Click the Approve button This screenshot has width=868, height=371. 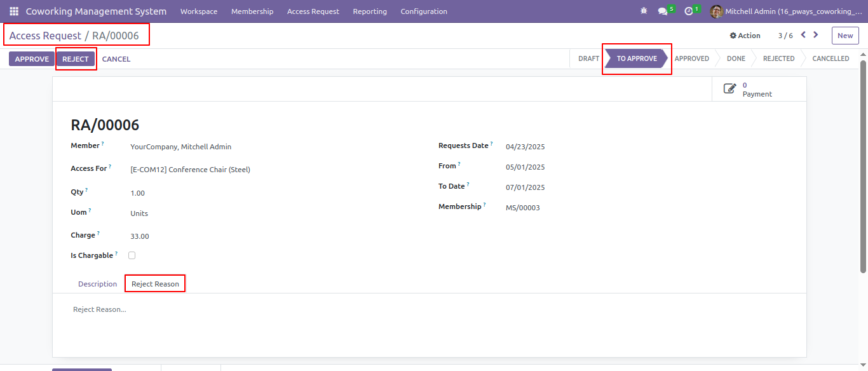coord(32,59)
